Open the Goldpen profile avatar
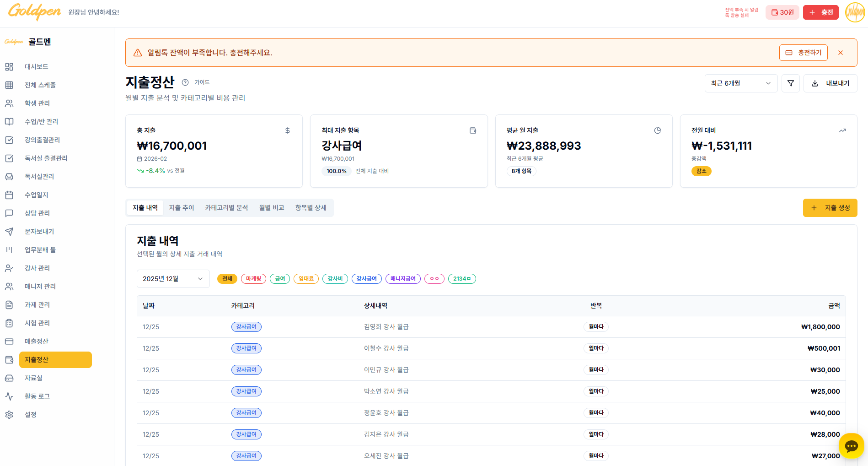 click(x=854, y=12)
